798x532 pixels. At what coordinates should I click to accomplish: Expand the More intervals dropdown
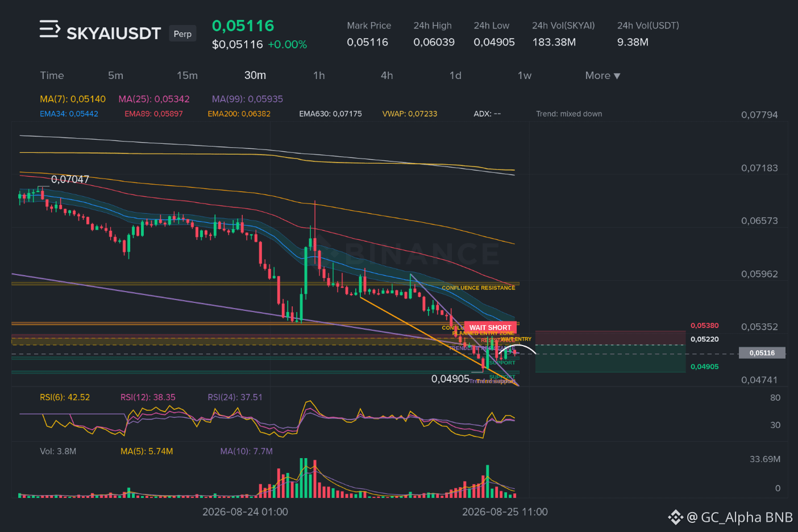602,76
